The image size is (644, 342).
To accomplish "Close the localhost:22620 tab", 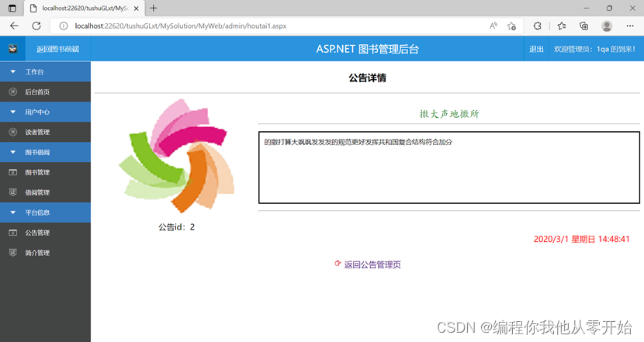I will pyautogui.click(x=137, y=9).
